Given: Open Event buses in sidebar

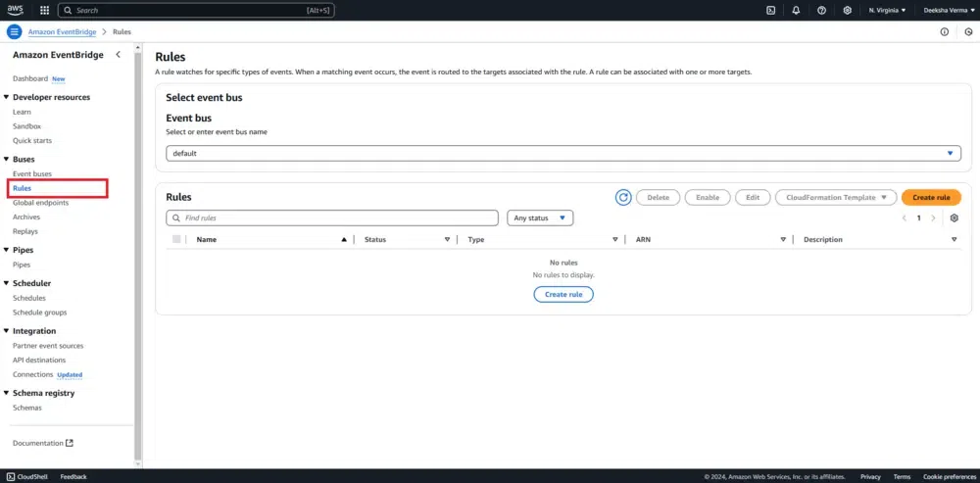Looking at the screenshot, I should [x=32, y=173].
